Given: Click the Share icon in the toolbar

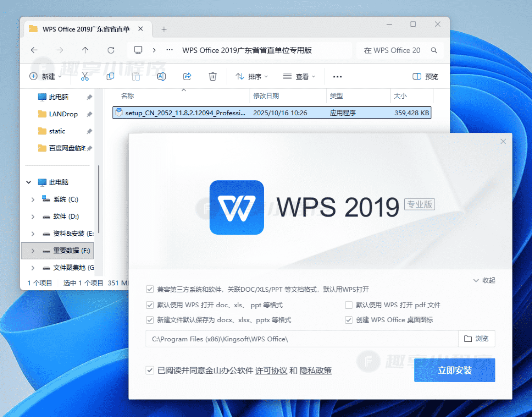Looking at the screenshot, I should 187,76.
